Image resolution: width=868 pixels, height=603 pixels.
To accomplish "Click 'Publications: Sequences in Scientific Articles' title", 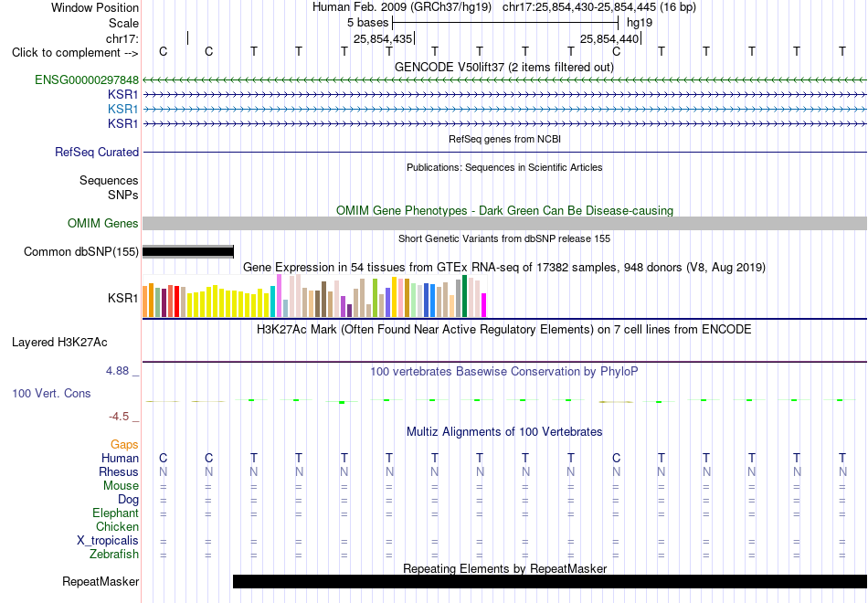I will point(504,167).
